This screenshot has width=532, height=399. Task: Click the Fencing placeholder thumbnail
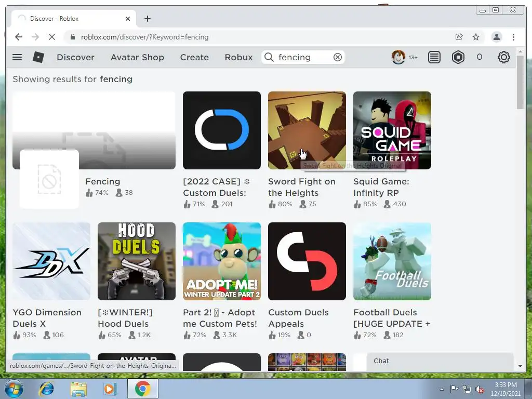[94, 130]
